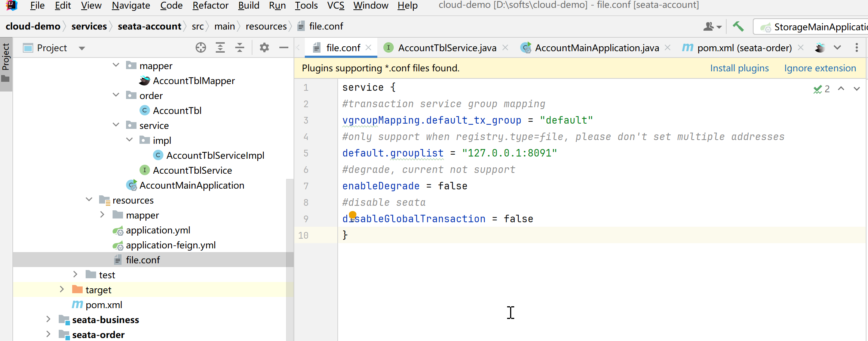Image resolution: width=868 pixels, height=341 pixels.
Task: Open the File menu
Action: click(x=37, y=6)
